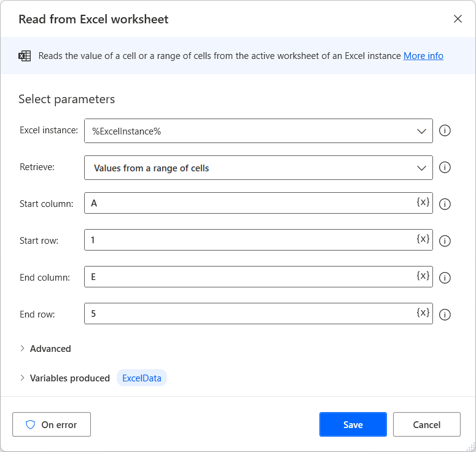The width and height of the screenshot is (476, 452).
Task: Open the Excel instance dropdown
Action: point(259,131)
